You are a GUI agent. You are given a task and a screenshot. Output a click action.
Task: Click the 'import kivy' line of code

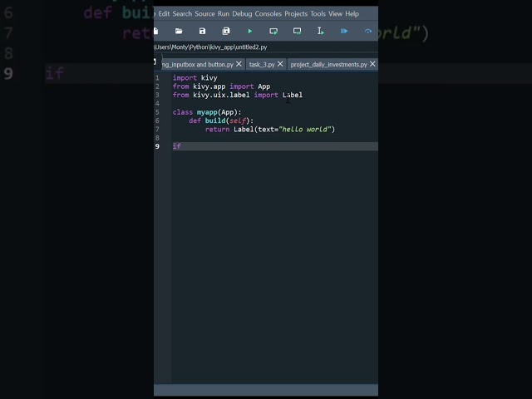point(195,78)
